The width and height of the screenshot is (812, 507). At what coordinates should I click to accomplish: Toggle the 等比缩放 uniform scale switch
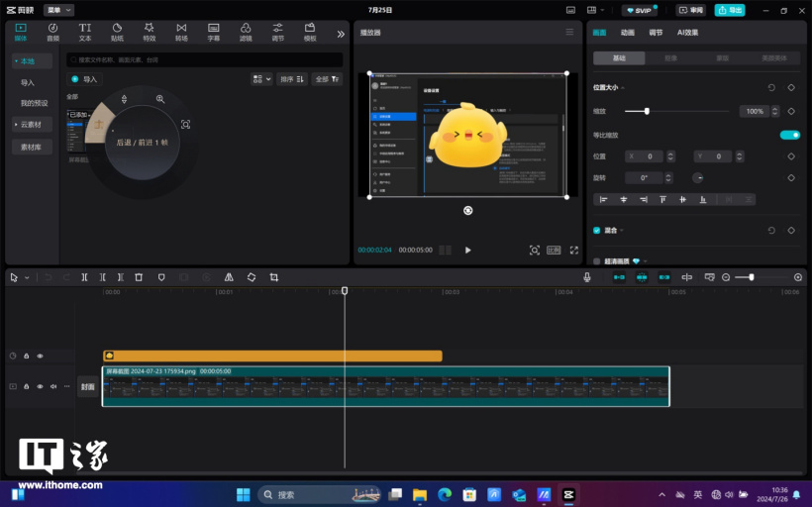pos(789,135)
